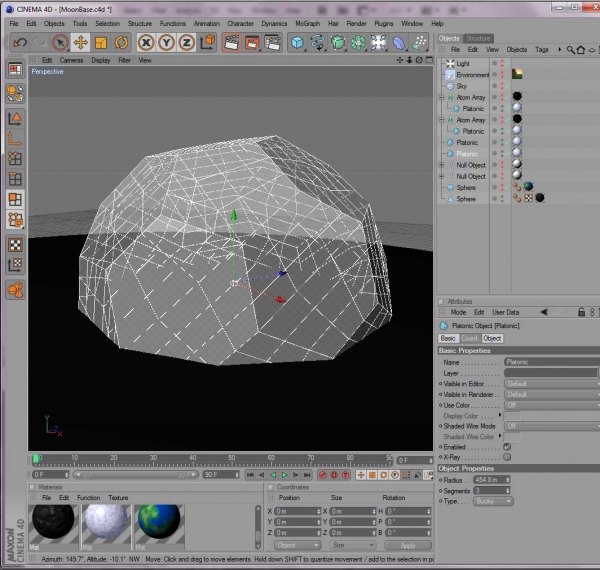Toggle visibility dots for Sky object
Image resolution: width=600 pixels, height=570 pixels.
[502, 86]
